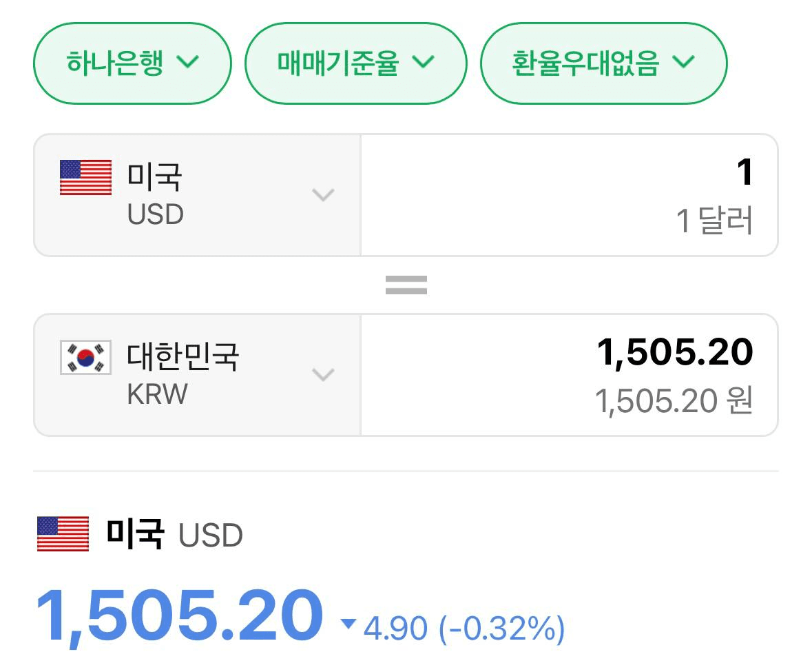Select the 대한민국 KRW currency label
This screenshot has width=812, height=672.
[x=183, y=374]
